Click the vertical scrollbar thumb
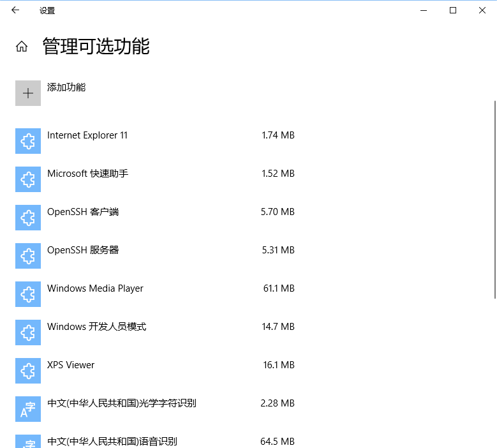 495,200
